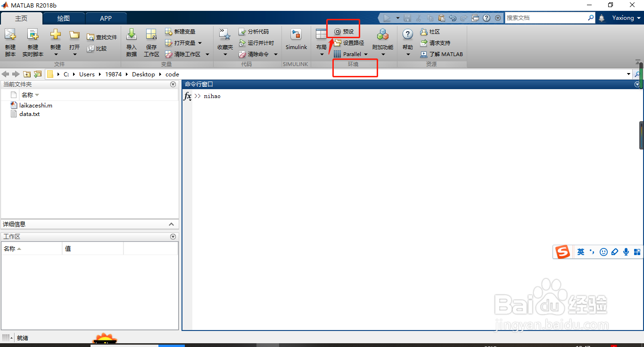Open quick access toolbar customize dropdown
This screenshot has width=644, height=347.
tap(498, 18)
